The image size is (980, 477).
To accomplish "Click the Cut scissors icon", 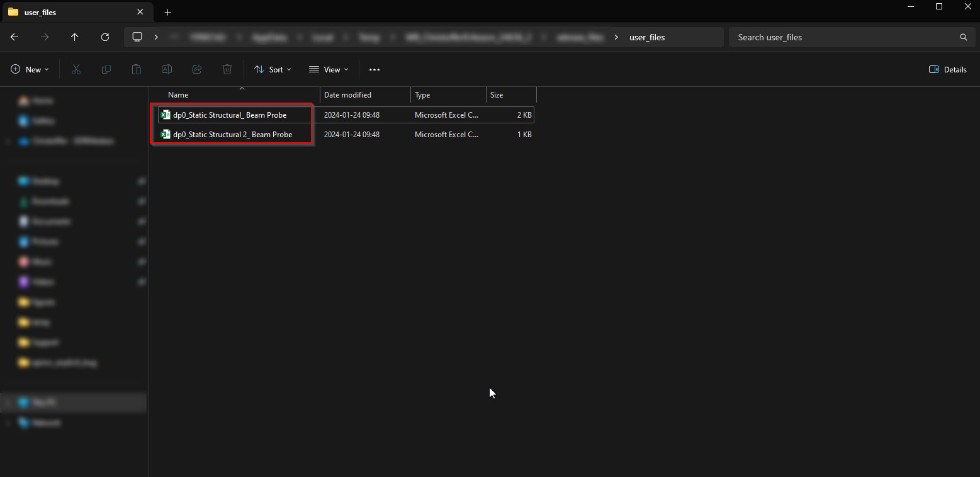I will click(76, 69).
